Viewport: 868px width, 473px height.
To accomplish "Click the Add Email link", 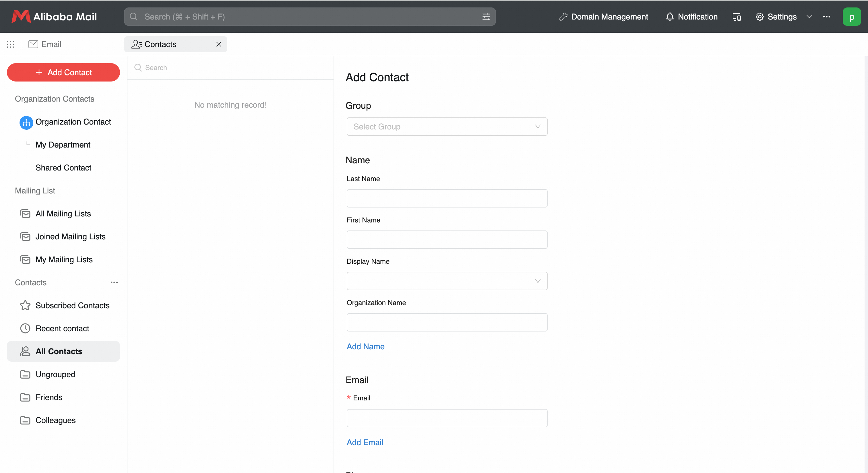I will pyautogui.click(x=365, y=442).
